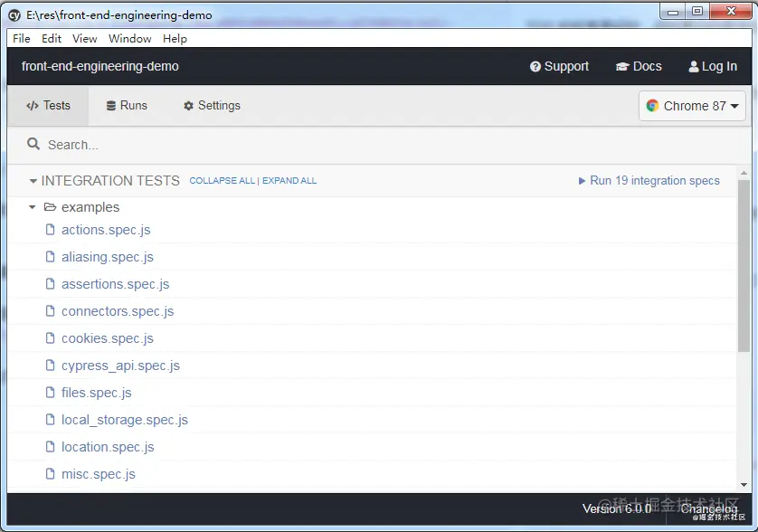Collapse the INTEGRATION TESTS section arrow
The height and width of the screenshot is (532, 758).
click(33, 181)
